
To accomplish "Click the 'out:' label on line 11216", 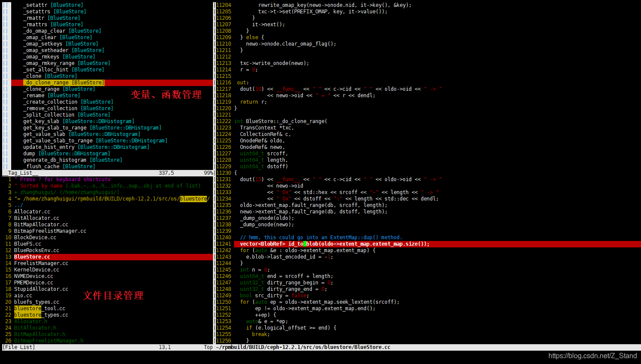I will coord(243,83).
